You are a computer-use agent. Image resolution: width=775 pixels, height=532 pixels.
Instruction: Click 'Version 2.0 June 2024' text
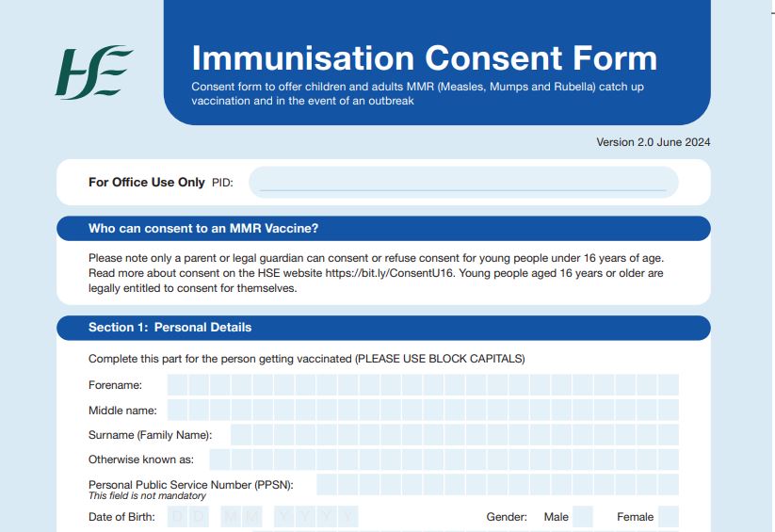[653, 142]
